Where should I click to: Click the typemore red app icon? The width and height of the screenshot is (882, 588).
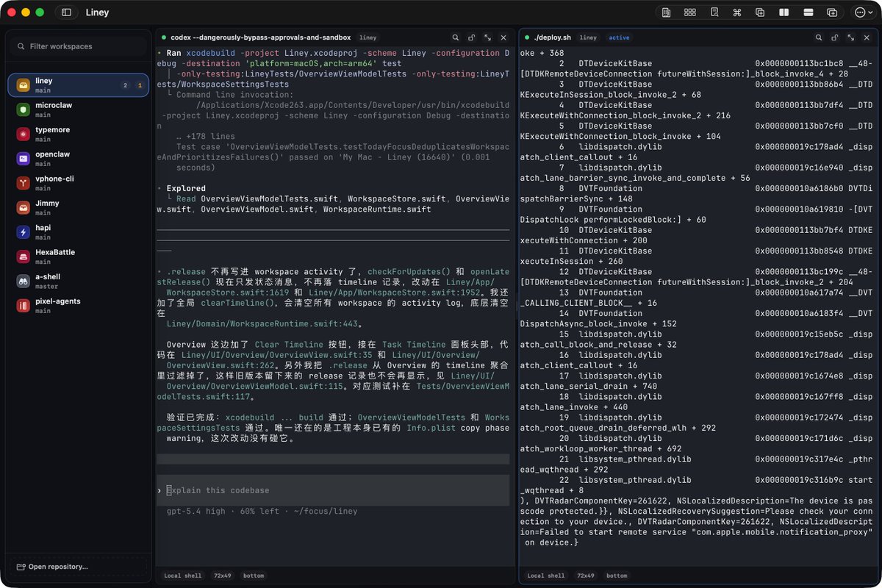tap(24, 134)
